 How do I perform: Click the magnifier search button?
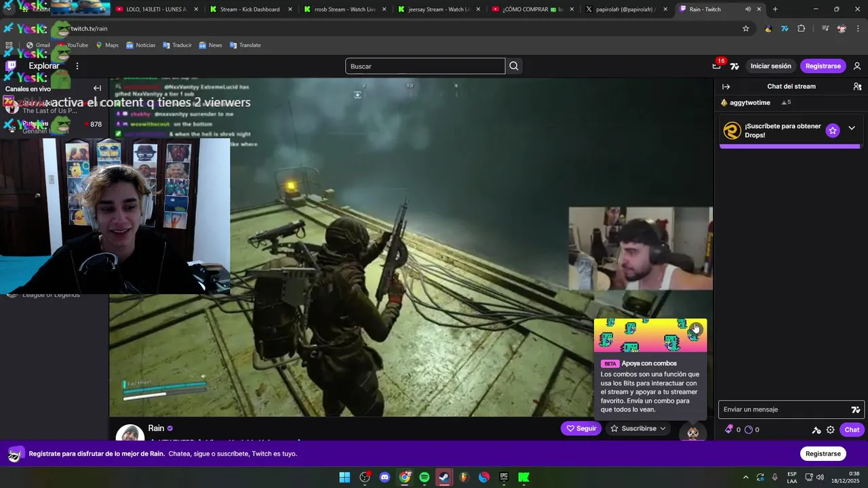tap(514, 66)
